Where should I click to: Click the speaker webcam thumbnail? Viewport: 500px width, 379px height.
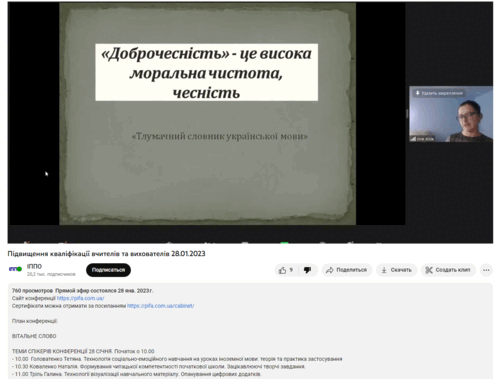click(451, 114)
